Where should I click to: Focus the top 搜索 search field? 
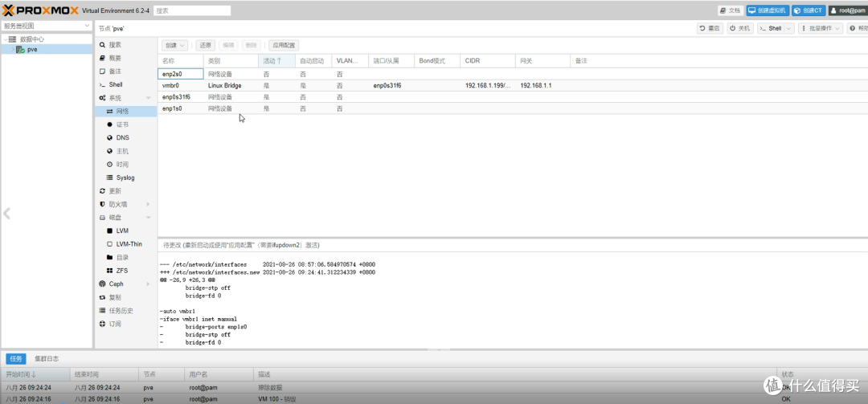191,10
